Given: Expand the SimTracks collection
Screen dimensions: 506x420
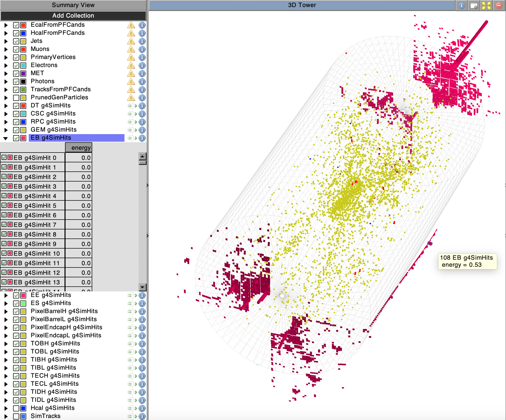Looking at the screenshot, I should click(6, 416).
